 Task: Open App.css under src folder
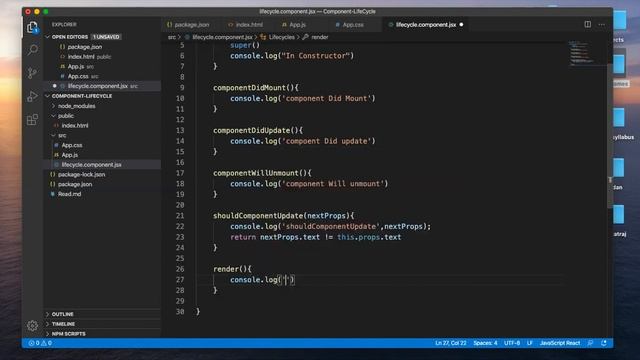pos(71,145)
